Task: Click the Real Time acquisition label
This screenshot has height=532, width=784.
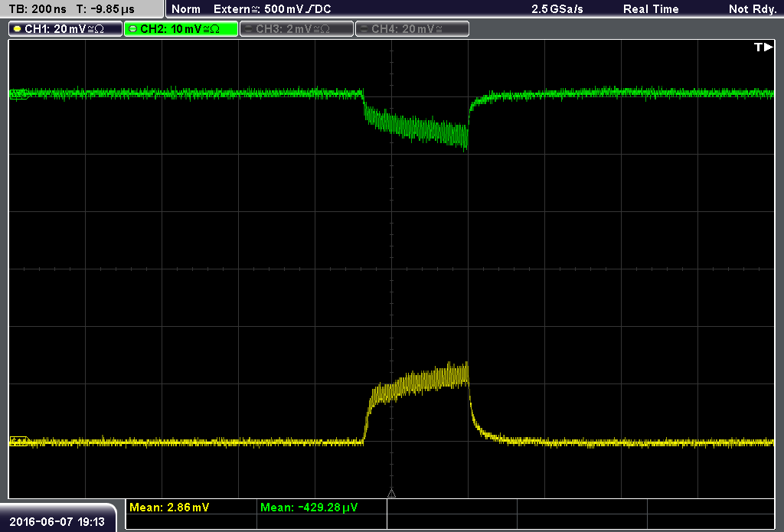Action: (x=651, y=9)
